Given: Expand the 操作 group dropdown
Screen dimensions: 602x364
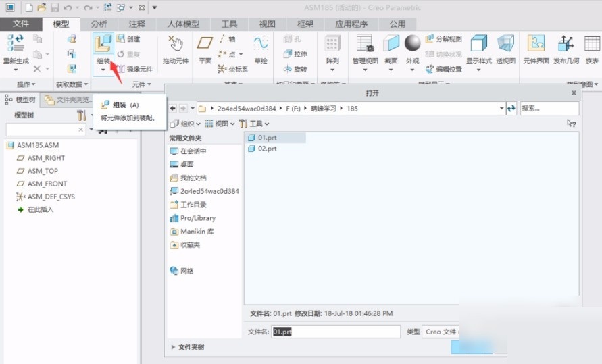Looking at the screenshot, I should (26, 84).
